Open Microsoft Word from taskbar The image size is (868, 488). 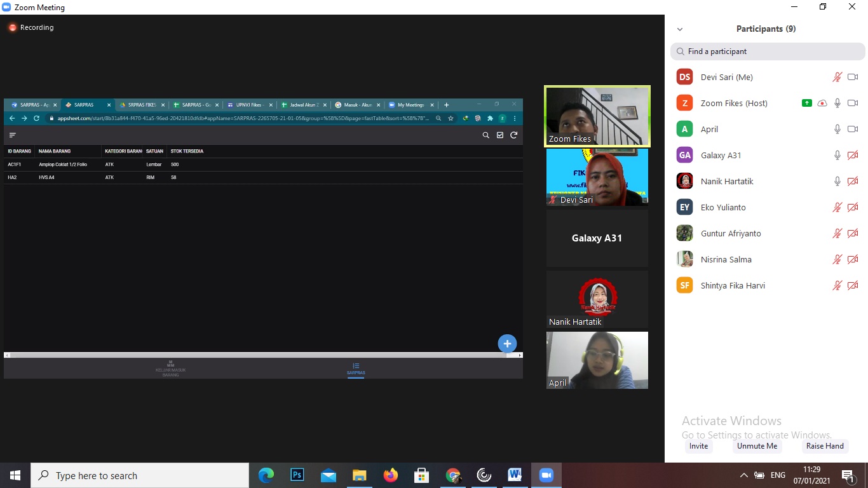pos(515,475)
